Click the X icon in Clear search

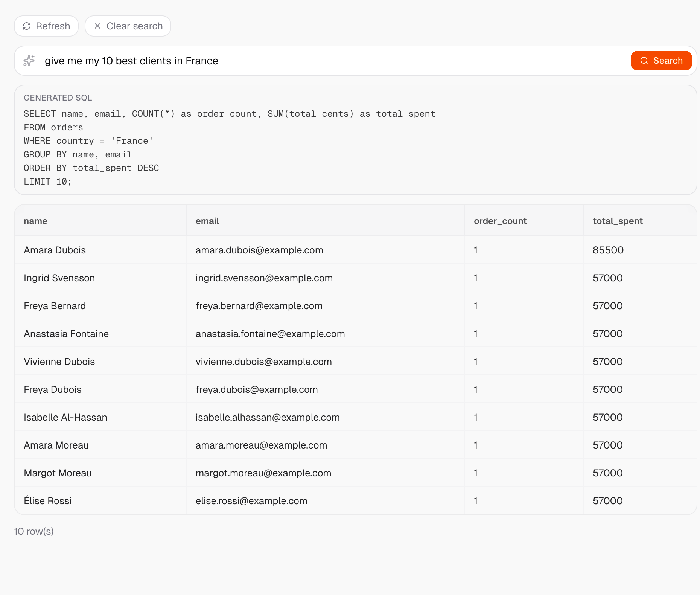pos(97,26)
